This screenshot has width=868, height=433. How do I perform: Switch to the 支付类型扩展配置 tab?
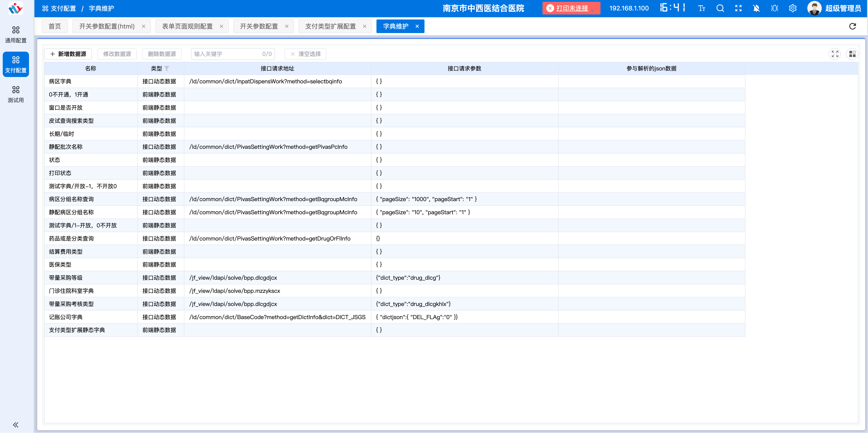(x=330, y=26)
